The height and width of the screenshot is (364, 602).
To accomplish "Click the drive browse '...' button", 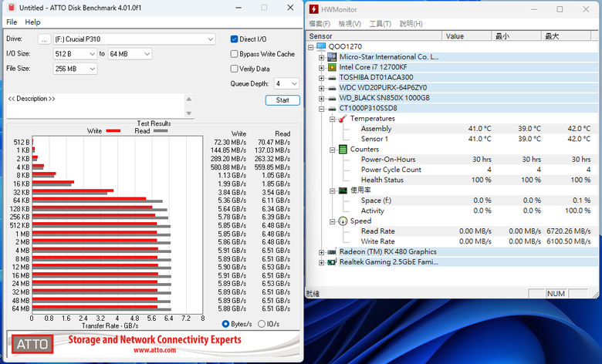I will (45, 39).
